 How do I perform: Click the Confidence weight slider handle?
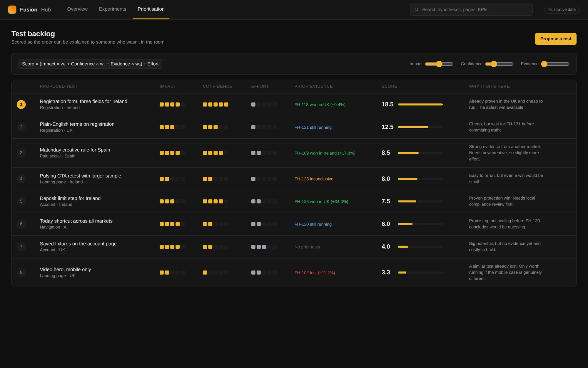coord(494,64)
